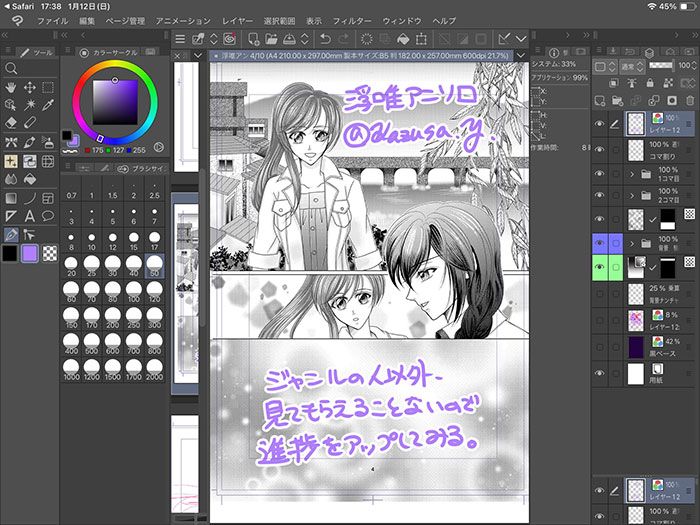
Task: Select the Eraser tool
Action: click(11, 122)
